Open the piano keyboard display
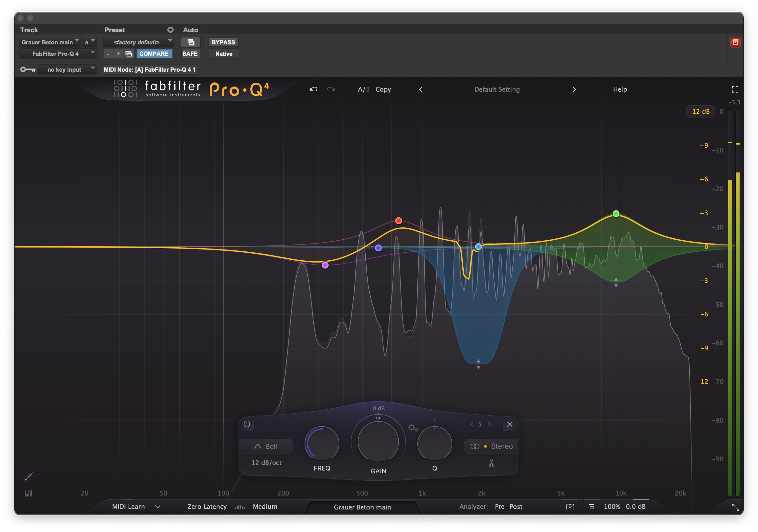 point(29,493)
